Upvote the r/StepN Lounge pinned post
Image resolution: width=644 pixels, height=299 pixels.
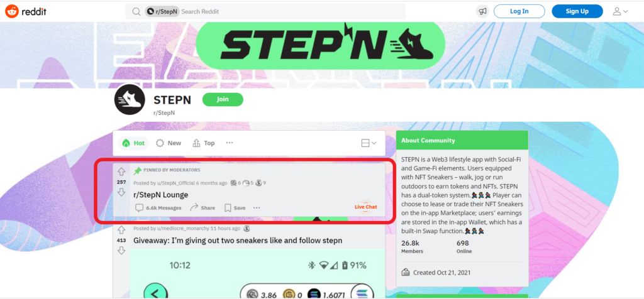point(121,172)
